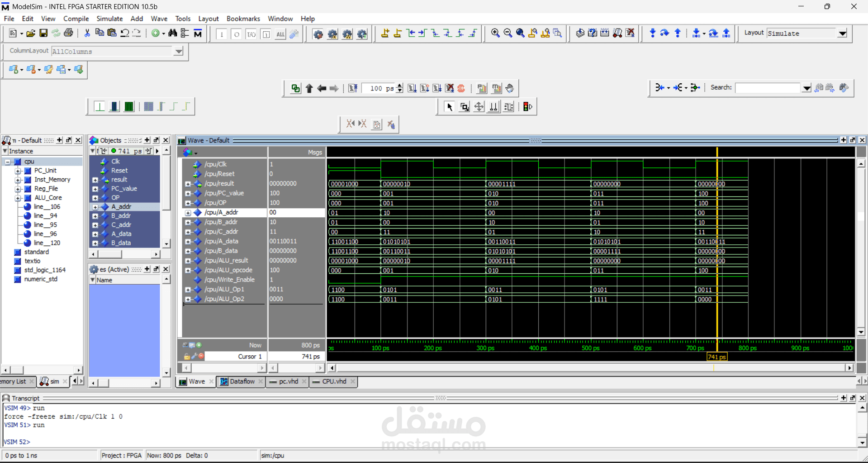Click the Msgs column header in Wave pane
The image size is (868, 463).
pos(297,152)
